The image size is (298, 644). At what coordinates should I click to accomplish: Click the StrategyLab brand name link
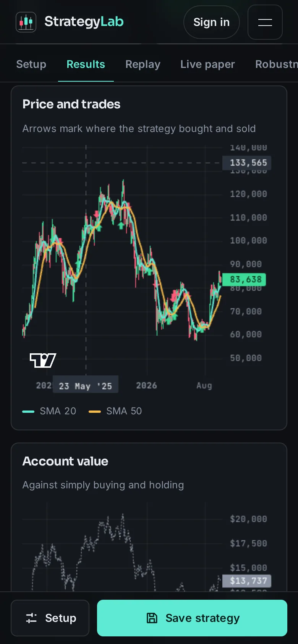(x=84, y=22)
